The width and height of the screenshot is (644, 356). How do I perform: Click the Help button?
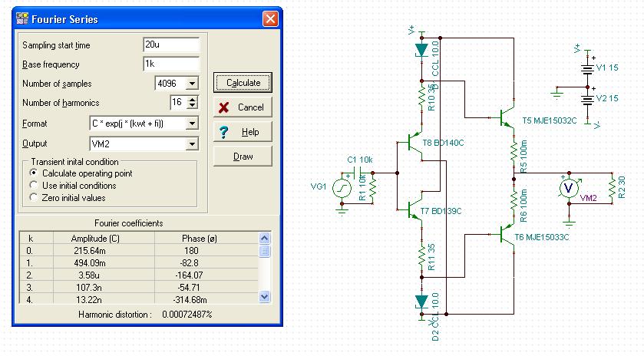coord(243,132)
